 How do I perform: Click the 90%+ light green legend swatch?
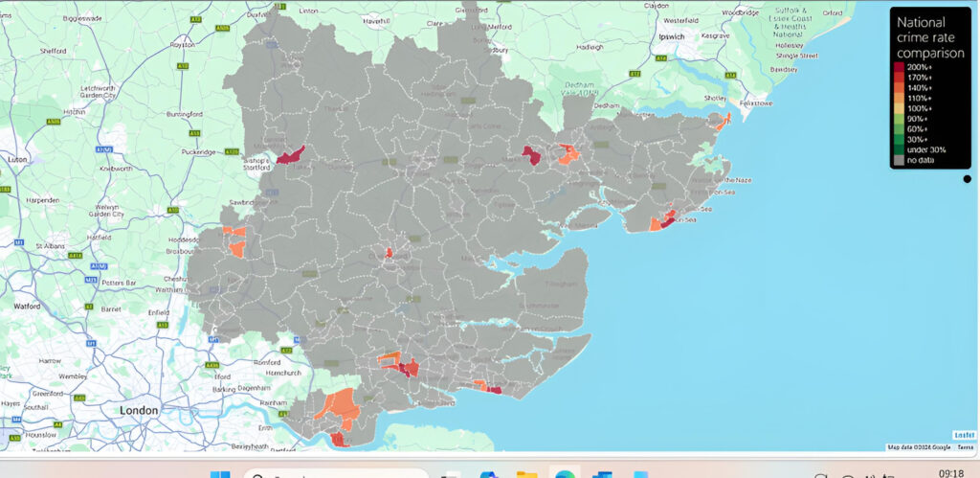pyautogui.click(x=900, y=118)
